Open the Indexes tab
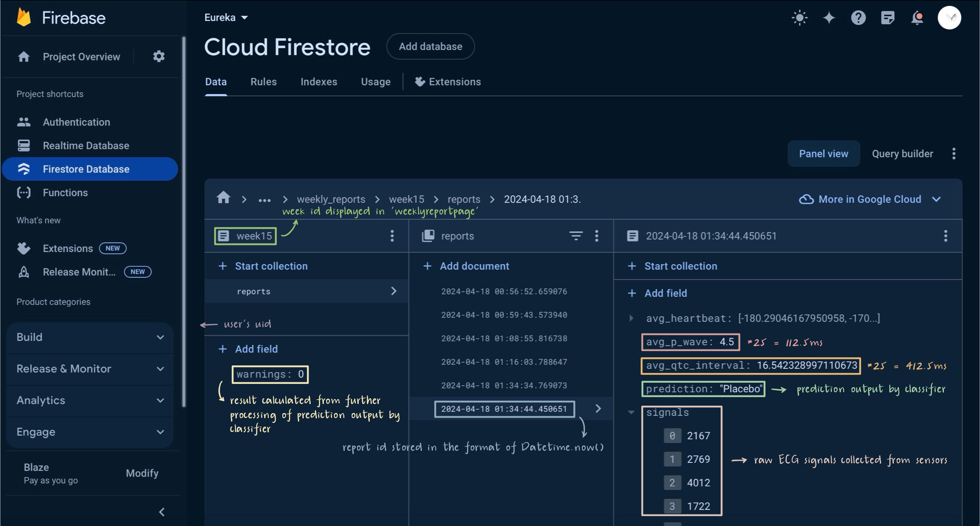980x526 pixels. (318, 82)
